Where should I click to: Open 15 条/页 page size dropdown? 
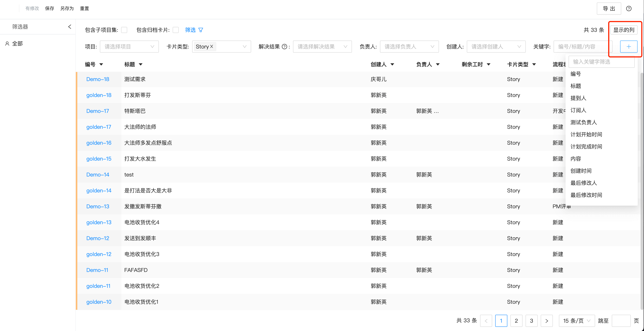577,321
